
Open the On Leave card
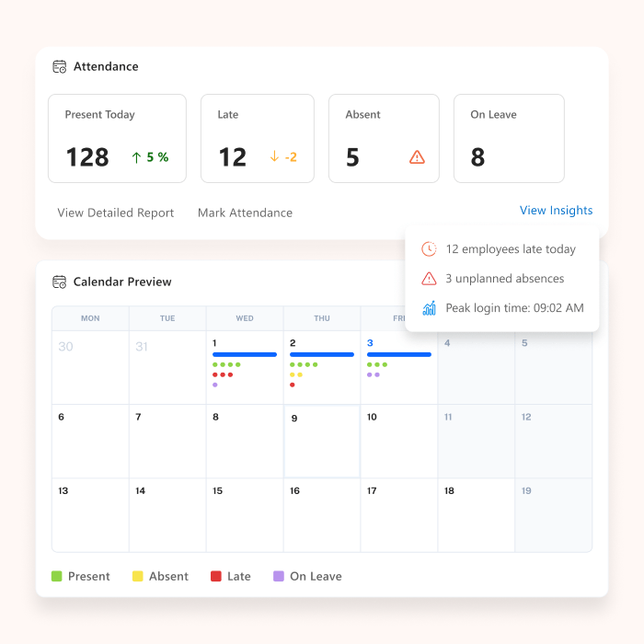(509, 138)
